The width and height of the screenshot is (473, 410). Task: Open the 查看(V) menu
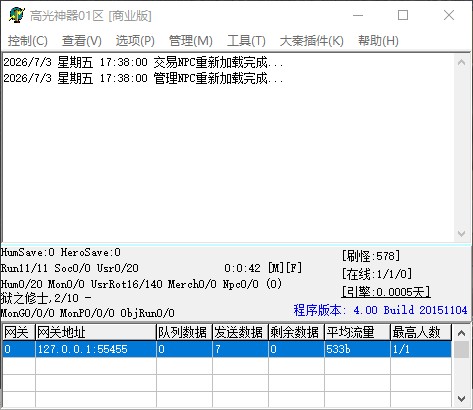pyautogui.click(x=82, y=41)
